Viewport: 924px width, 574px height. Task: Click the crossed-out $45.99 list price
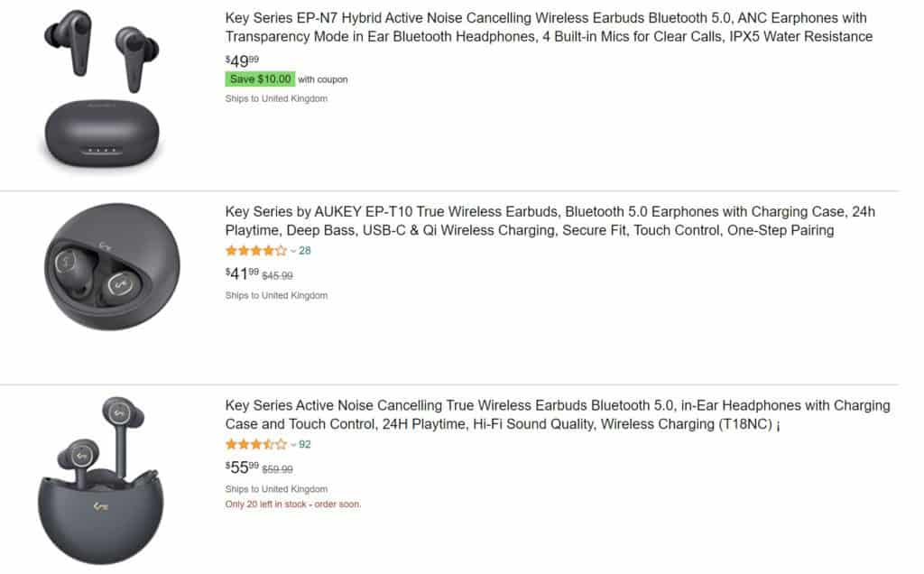277,275
